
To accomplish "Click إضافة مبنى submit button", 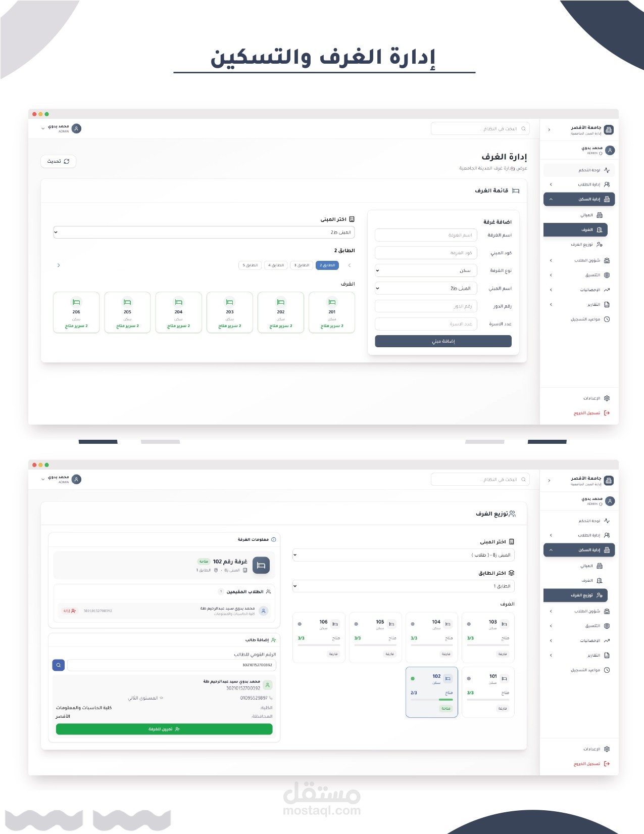I will pyautogui.click(x=443, y=341).
